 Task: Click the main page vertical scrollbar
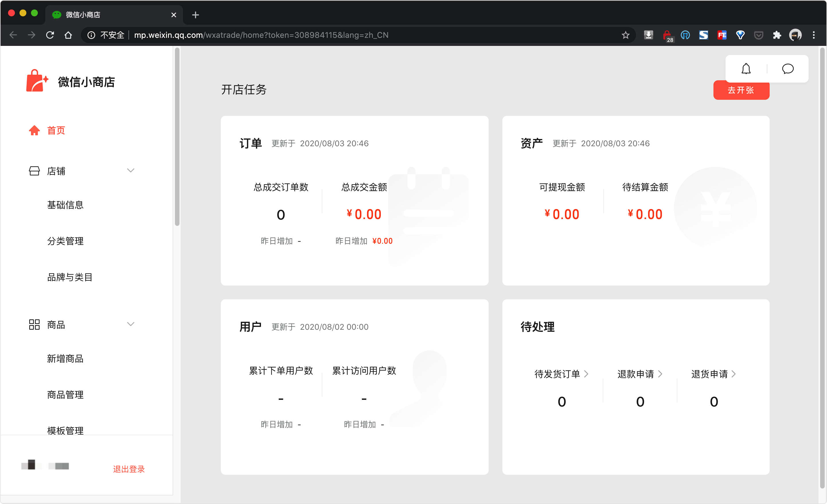[822, 268]
